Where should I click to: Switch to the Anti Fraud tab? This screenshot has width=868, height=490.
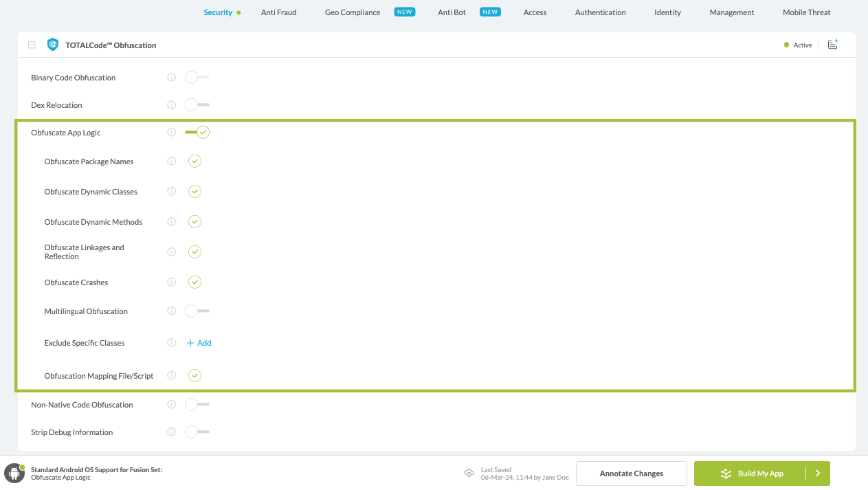[x=278, y=12]
